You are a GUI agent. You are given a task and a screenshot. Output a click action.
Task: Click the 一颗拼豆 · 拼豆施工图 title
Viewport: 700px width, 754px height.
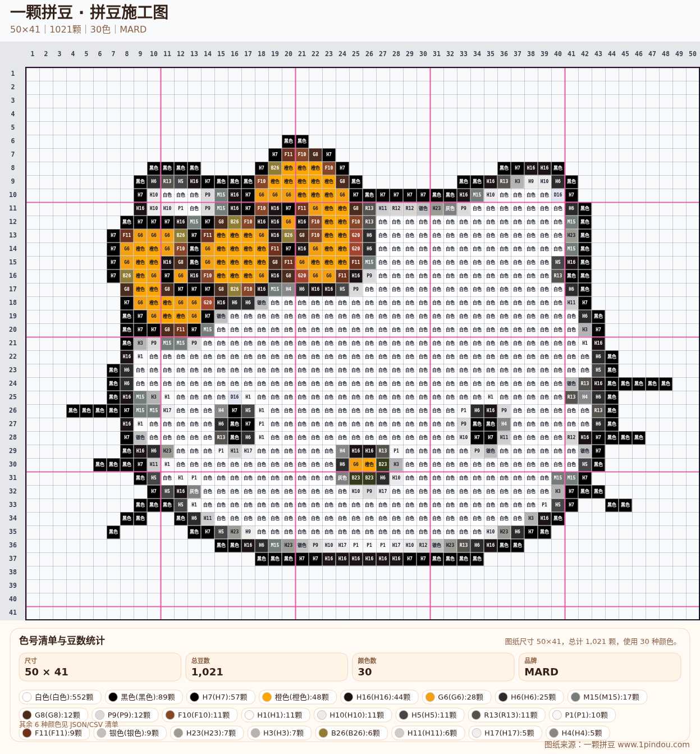(x=89, y=12)
